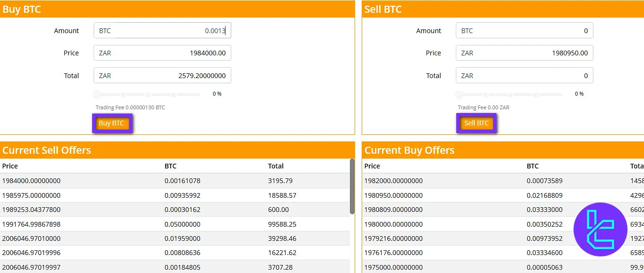
Task: Pick the 1985975.00000000 sell offer
Action: [175, 195]
